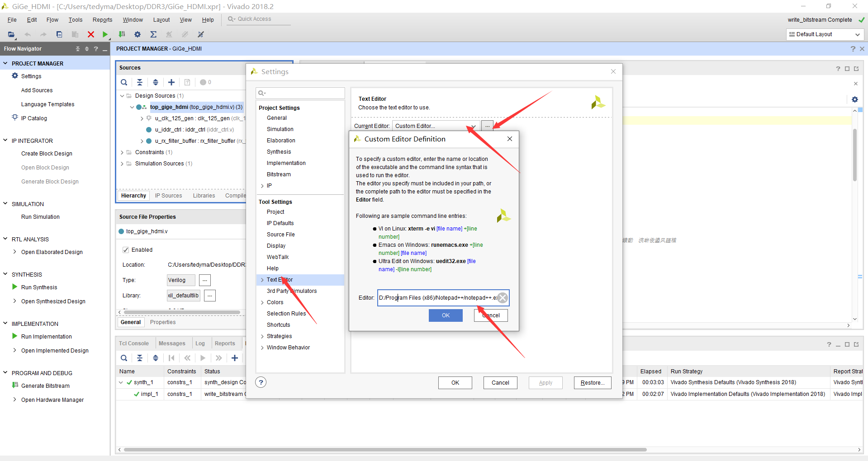The height and width of the screenshot is (461, 868).
Task: Click the Generate Bitstream toolbar icon
Action: [122, 34]
